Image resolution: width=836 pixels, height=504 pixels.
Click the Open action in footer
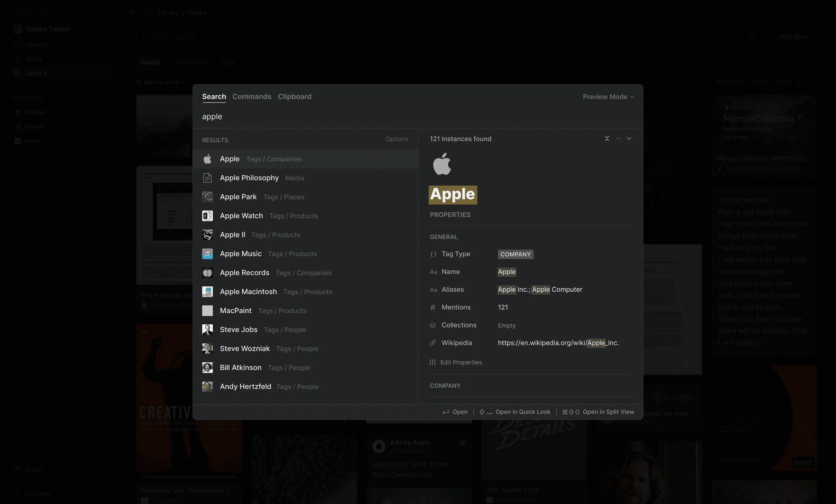coord(455,412)
